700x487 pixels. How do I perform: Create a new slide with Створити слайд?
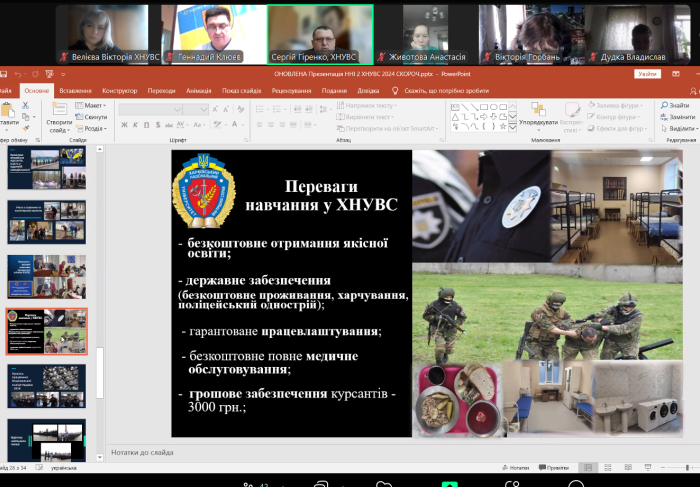click(58, 120)
